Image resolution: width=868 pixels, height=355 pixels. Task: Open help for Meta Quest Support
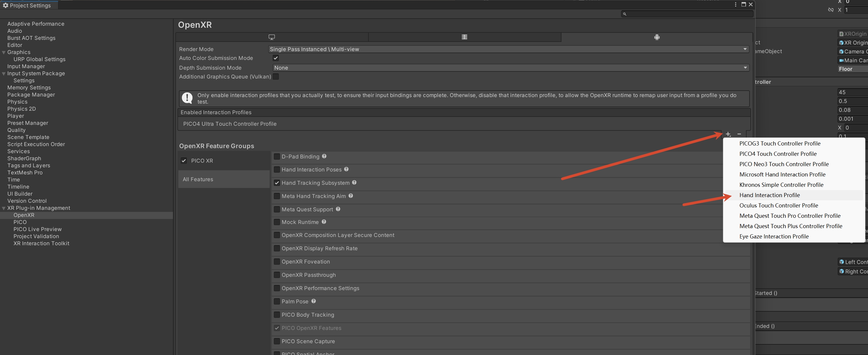(338, 209)
